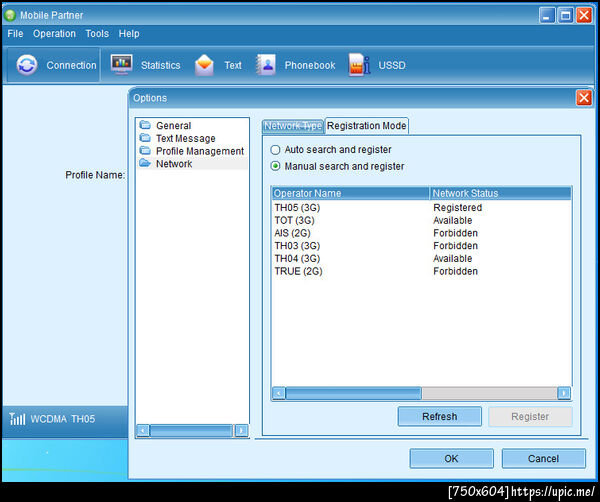Open the Phonebook toolbar label
Image resolution: width=600 pixels, height=502 pixels.
pyautogui.click(x=310, y=65)
